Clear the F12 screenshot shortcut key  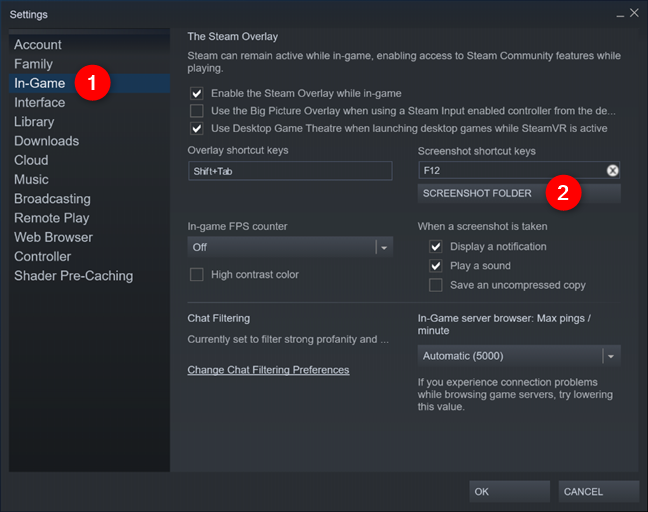[x=612, y=170]
